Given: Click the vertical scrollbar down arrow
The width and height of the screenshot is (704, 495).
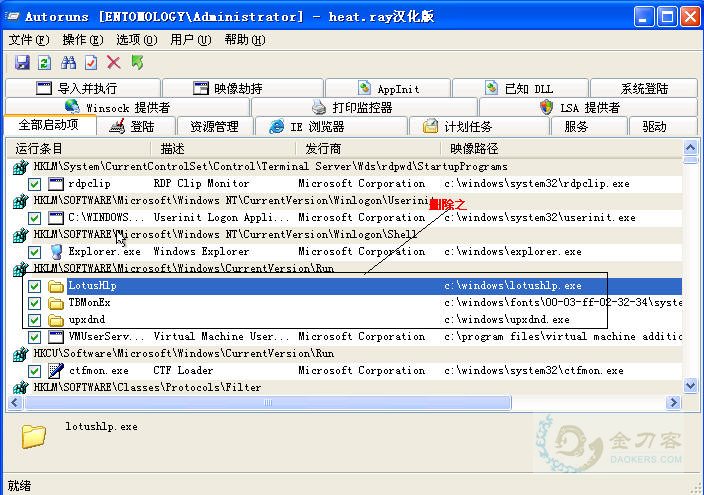Looking at the screenshot, I should [x=690, y=385].
